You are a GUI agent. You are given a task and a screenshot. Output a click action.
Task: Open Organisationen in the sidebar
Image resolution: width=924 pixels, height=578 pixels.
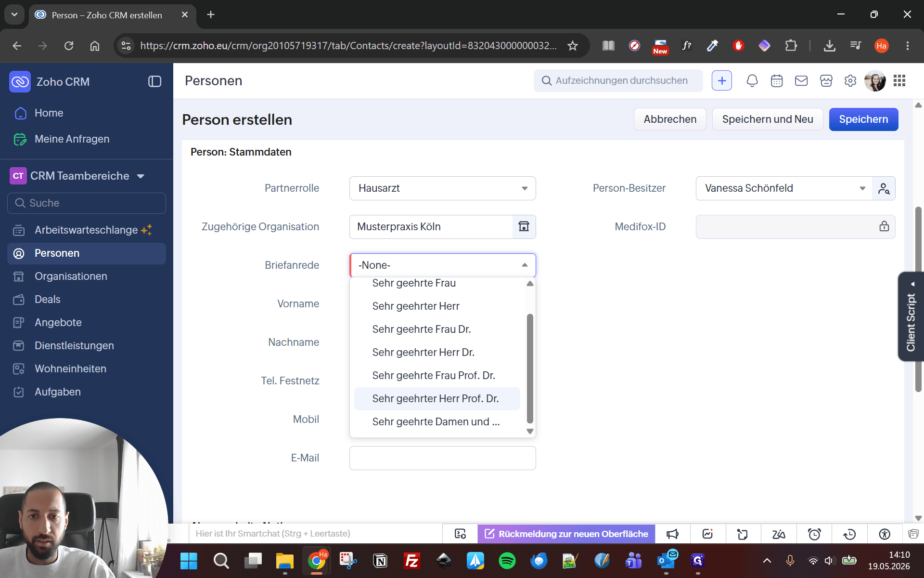pos(87,276)
